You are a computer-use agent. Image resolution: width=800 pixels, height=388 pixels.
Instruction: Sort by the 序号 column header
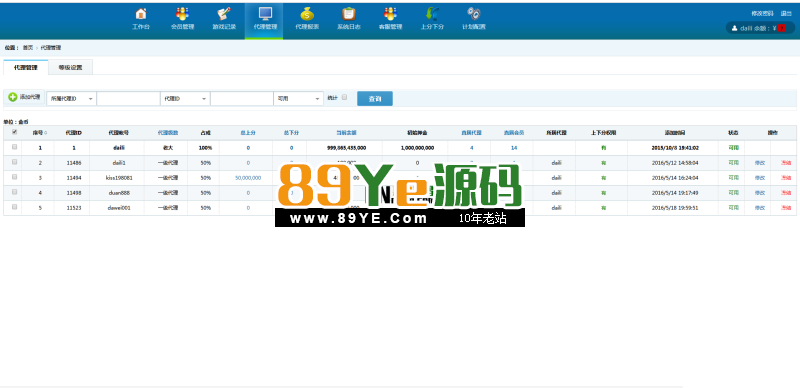click(x=39, y=133)
